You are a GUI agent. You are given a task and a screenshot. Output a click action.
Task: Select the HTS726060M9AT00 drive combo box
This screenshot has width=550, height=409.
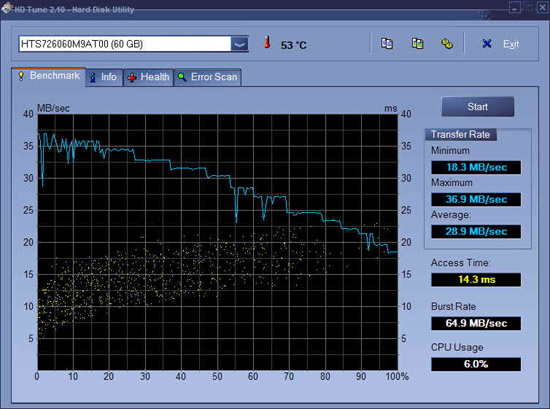tap(134, 44)
